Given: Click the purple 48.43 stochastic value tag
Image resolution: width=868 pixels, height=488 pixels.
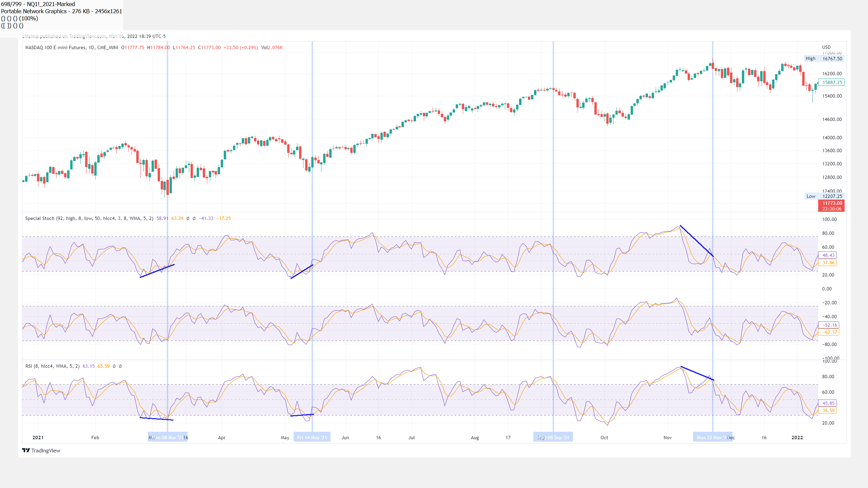Looking at the screenshot, I should (828, 255).
